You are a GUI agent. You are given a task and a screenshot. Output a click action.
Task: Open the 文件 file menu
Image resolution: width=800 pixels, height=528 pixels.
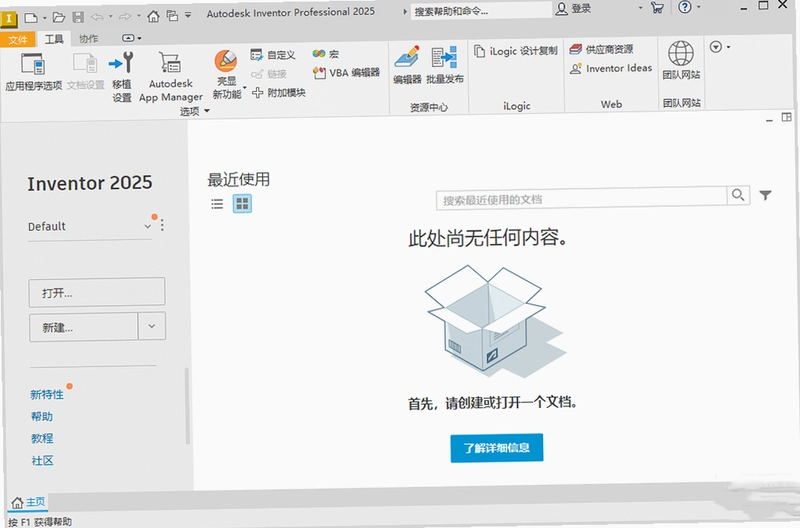17,40
